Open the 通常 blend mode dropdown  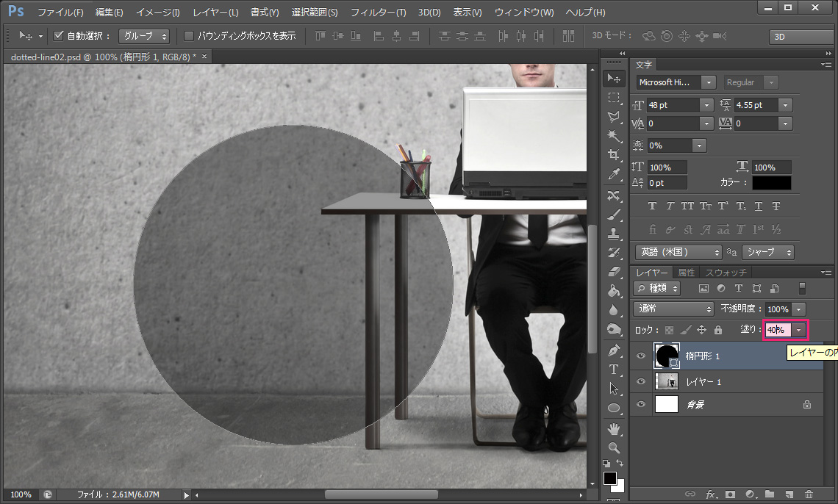(x=673, y=309)
